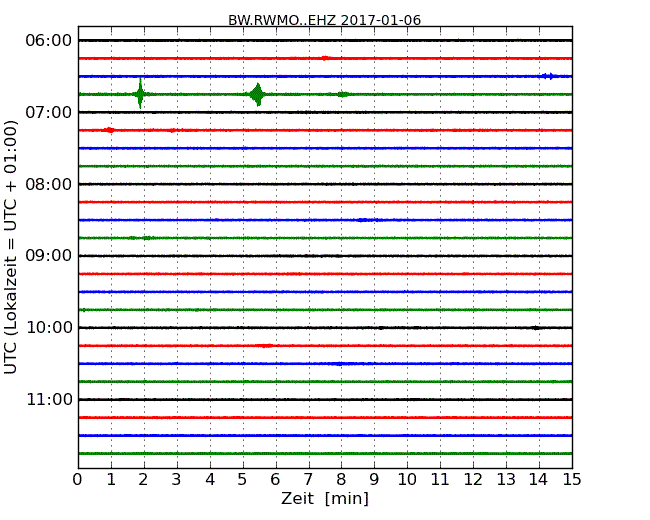
Task: Select the 06:00 time label
Action: [x=49, y=41]
